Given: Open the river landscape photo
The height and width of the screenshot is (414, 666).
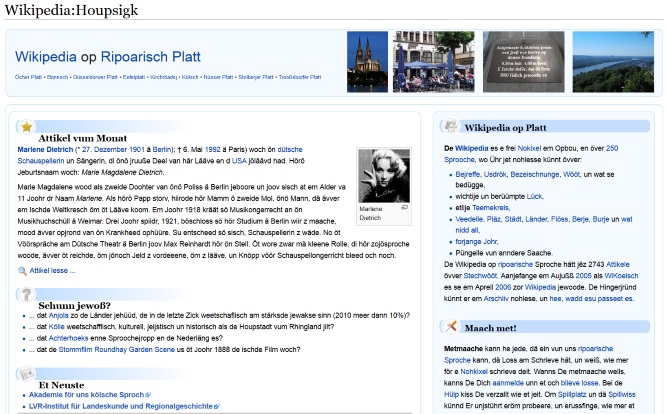Looking at the screenshot, I should [x=612, y=62].
